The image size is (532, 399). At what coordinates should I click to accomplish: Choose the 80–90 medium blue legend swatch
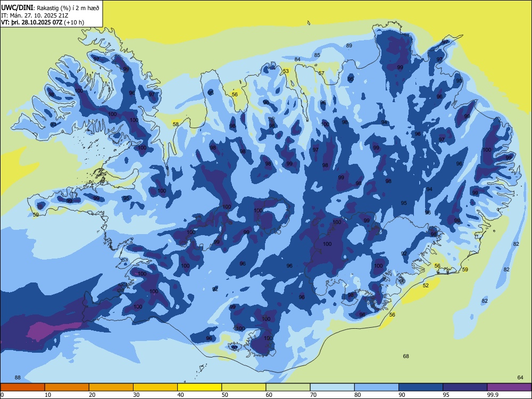coord(377,387)
